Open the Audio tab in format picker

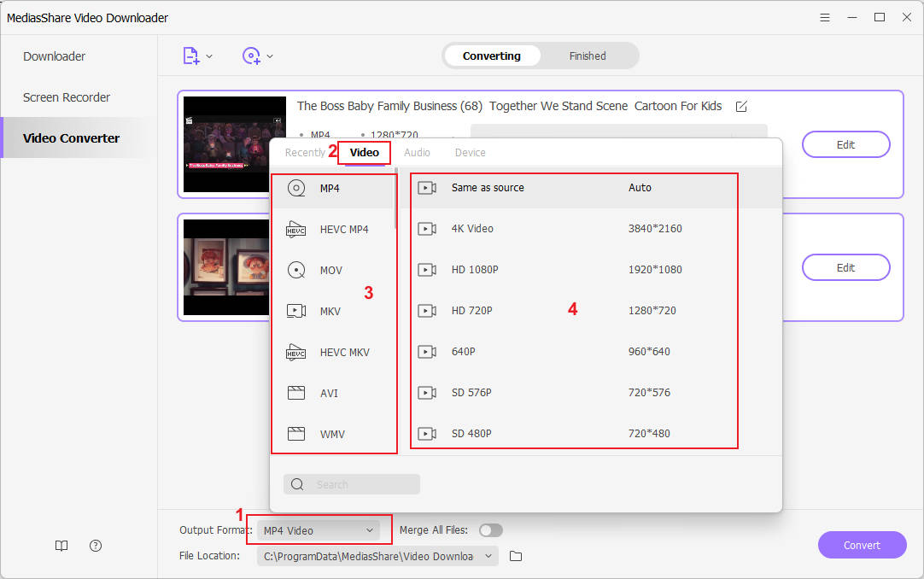418,152
